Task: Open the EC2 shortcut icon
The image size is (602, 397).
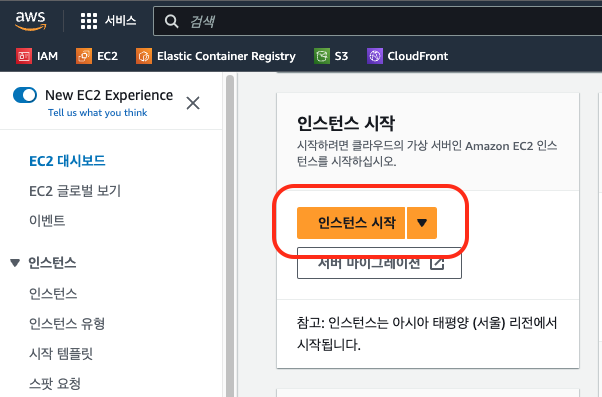Action: 84,56
